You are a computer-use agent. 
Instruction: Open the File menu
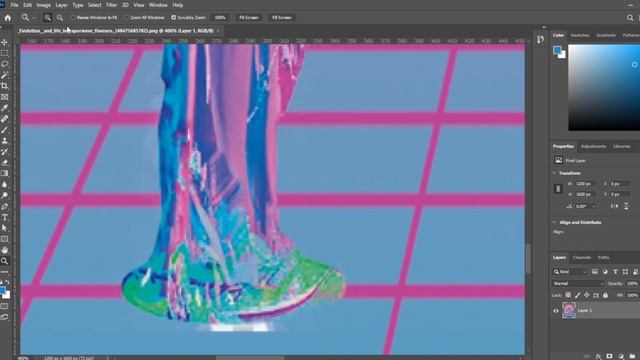point(14,5)
